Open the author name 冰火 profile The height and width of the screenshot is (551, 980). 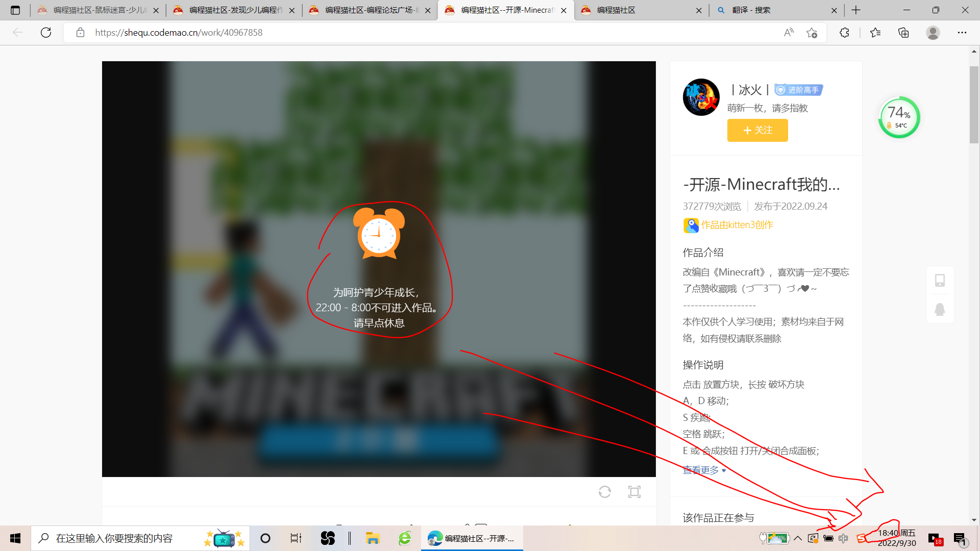click(x=750, y=90)
